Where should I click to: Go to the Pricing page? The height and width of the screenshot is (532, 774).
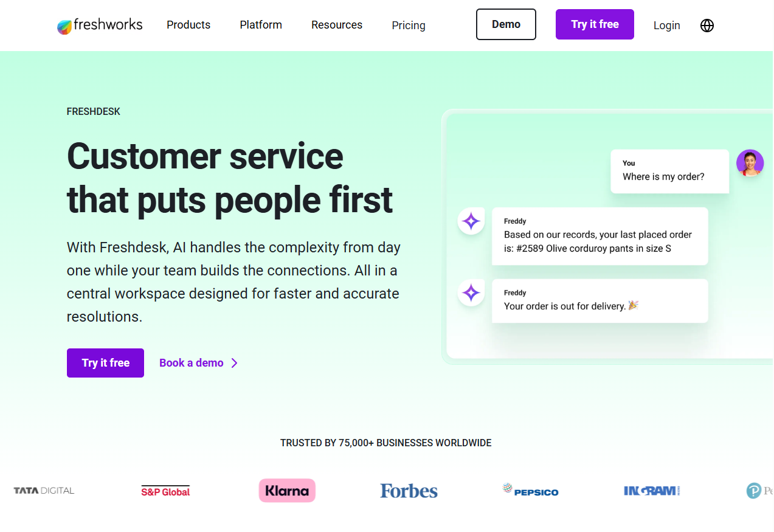click(409, 26)
